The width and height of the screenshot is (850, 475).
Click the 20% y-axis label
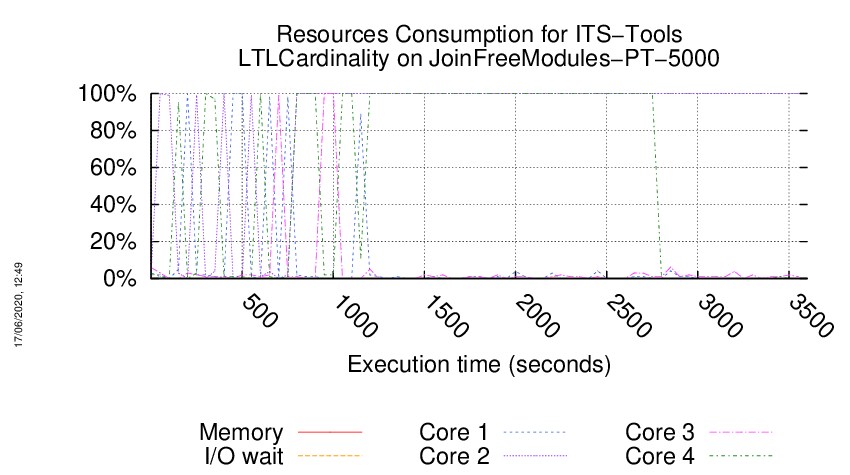[113, 241]
